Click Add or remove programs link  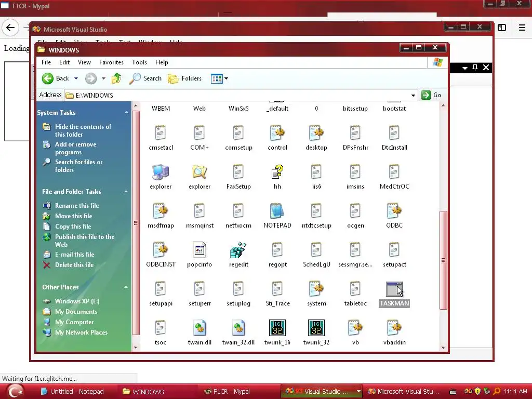[x=76, y=148]
